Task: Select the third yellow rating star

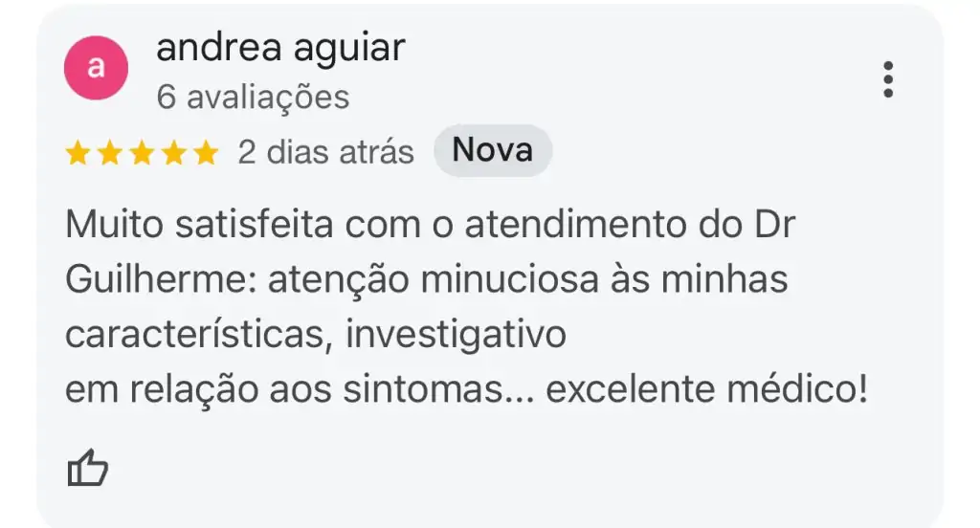Action: [x=142, y=153]
